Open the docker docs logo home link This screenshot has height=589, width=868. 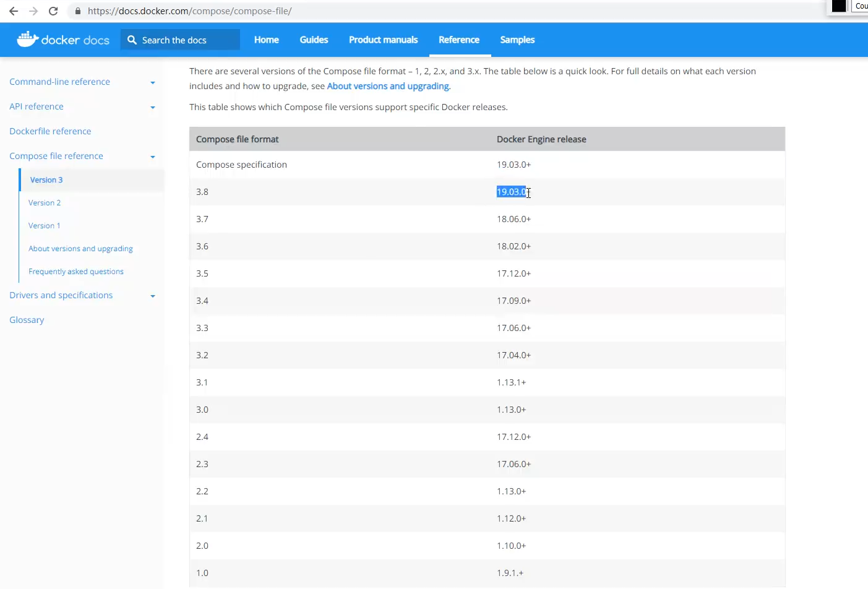click(63, 40)
